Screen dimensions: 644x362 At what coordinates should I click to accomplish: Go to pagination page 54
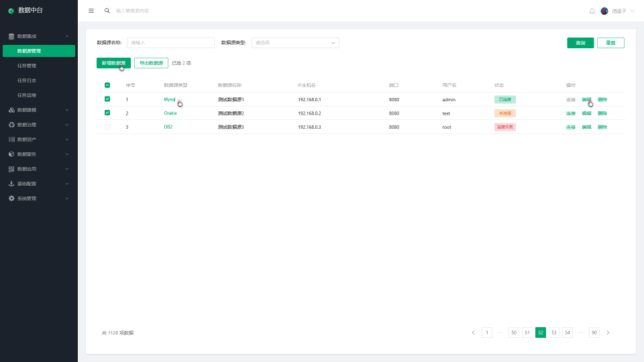568,333
